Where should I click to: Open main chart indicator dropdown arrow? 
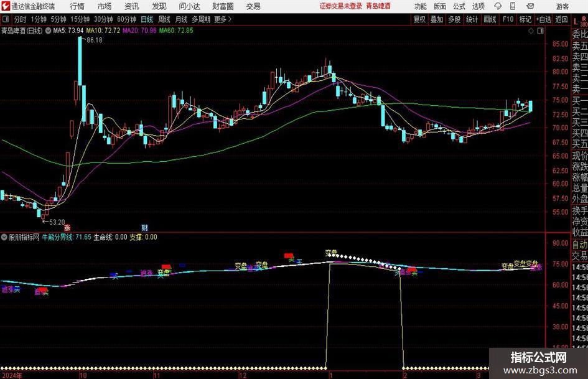tap(48, 30)
